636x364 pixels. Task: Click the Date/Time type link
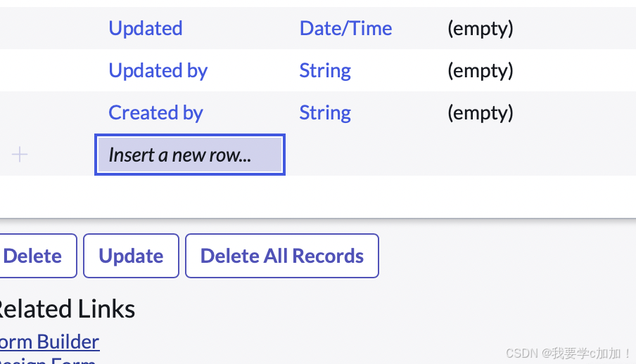click(x=345, y=28)
